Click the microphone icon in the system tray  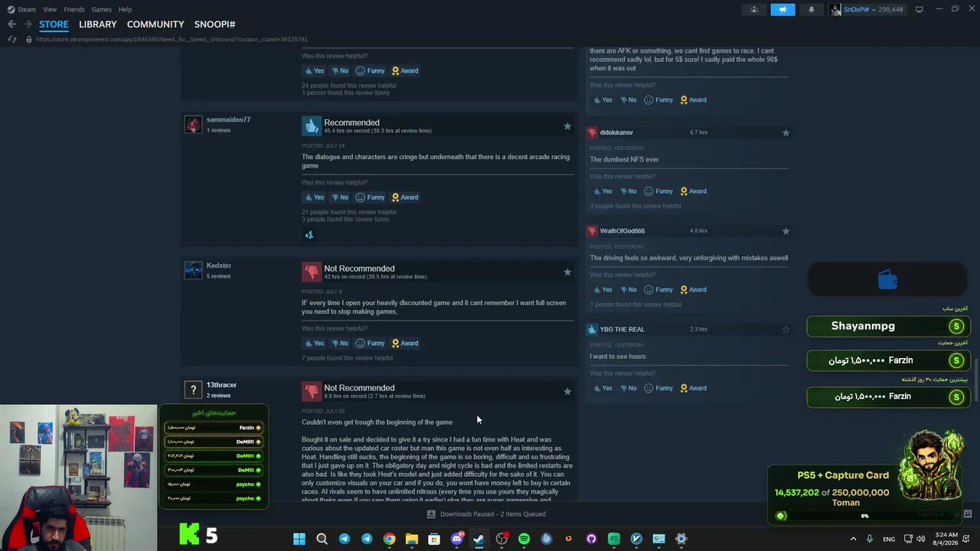pos(870,539)
